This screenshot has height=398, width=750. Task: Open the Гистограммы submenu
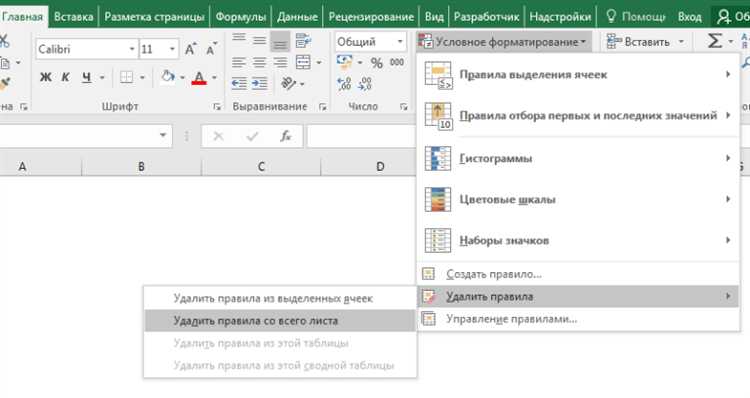point(578,158)
